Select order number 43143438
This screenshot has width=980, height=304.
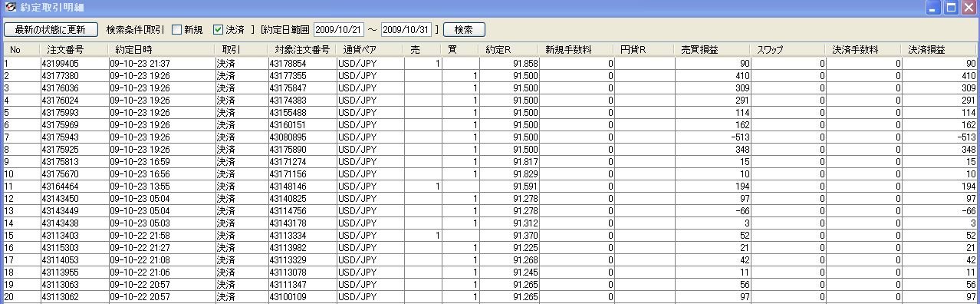click(61, 223)
